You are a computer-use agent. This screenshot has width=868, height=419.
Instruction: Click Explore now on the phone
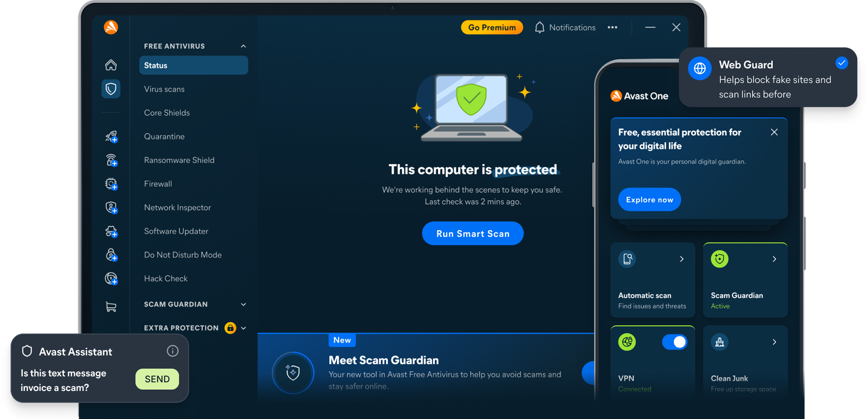click(x=649, y=199)
